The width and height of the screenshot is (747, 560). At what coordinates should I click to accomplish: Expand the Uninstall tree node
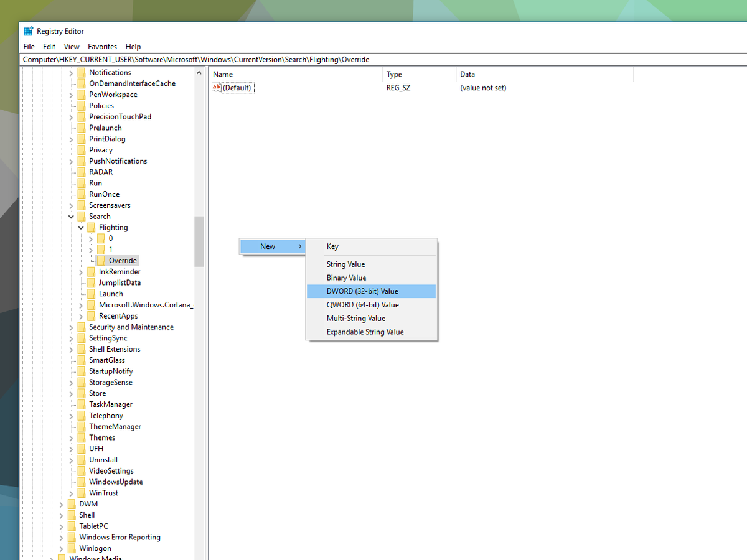tap(70, 459)
